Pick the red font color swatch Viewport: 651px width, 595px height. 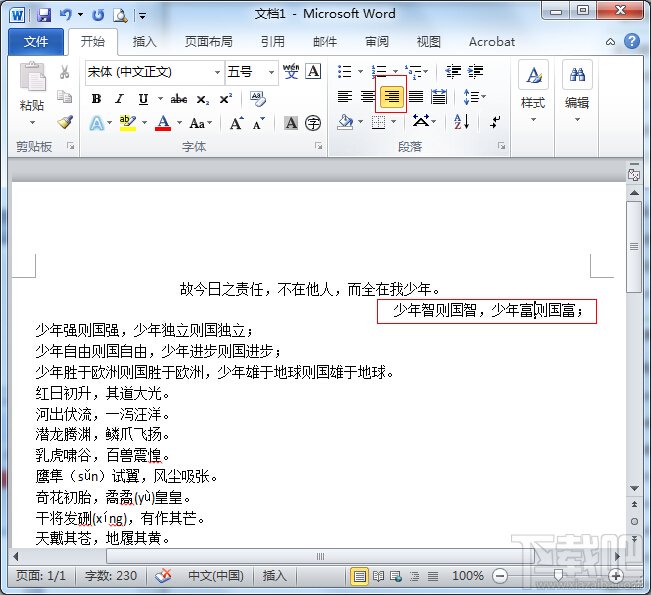point(163,123)
